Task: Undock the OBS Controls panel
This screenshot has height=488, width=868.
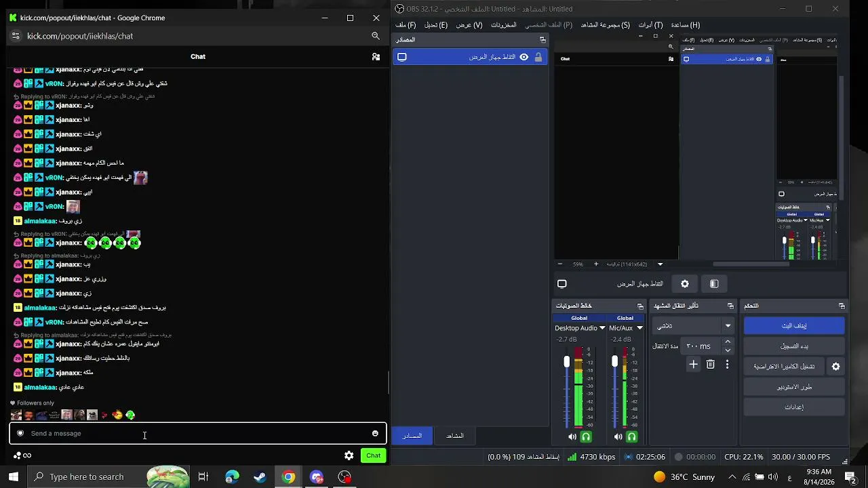Action: [842, 306]
